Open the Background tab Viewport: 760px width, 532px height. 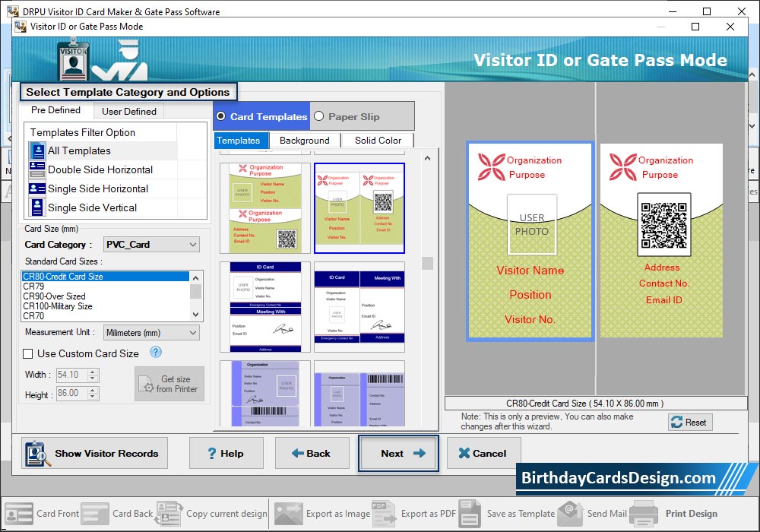[x=304, y=141]
